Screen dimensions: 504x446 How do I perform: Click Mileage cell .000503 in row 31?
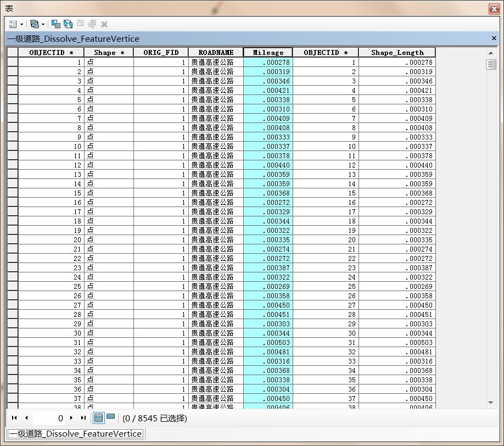[x=268, y=342]
